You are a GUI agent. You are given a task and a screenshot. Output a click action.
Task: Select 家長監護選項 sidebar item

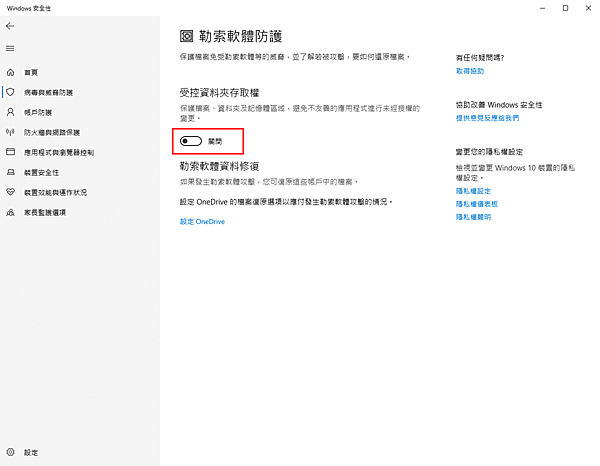pyautogui.click(x=45, y=212)
